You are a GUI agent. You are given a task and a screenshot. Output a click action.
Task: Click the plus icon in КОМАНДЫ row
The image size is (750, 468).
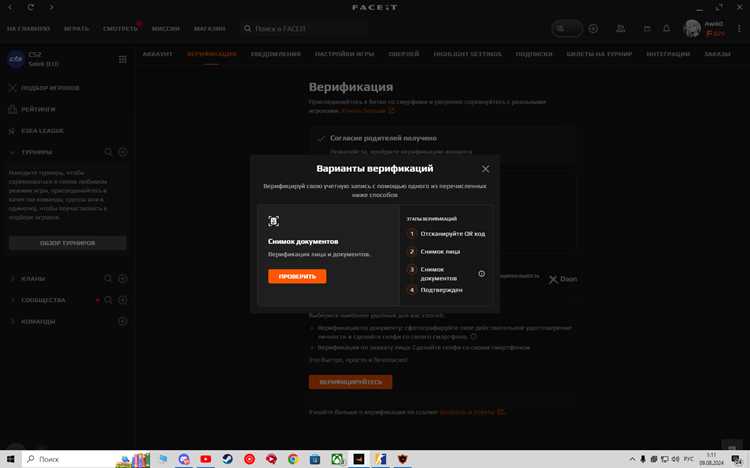coord(122,322)
